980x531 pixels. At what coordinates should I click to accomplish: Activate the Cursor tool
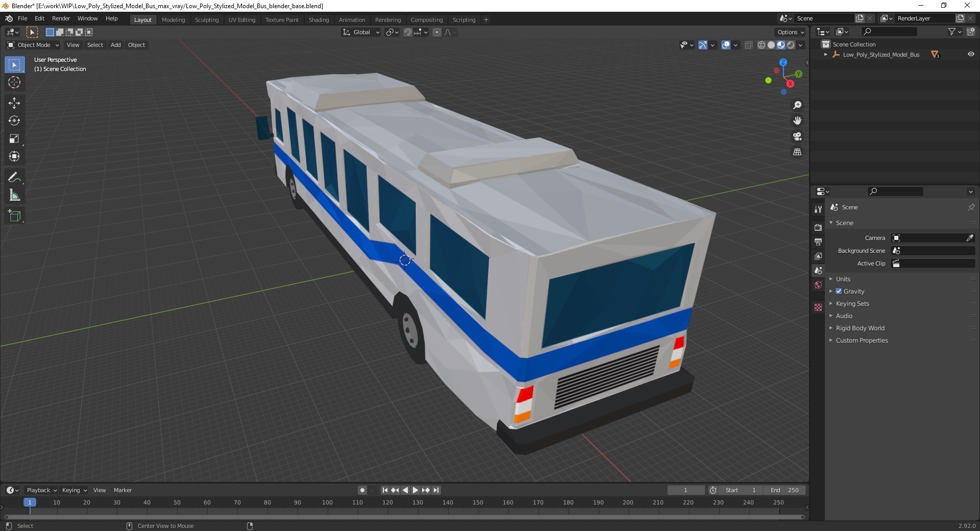(x=14, y=83)
